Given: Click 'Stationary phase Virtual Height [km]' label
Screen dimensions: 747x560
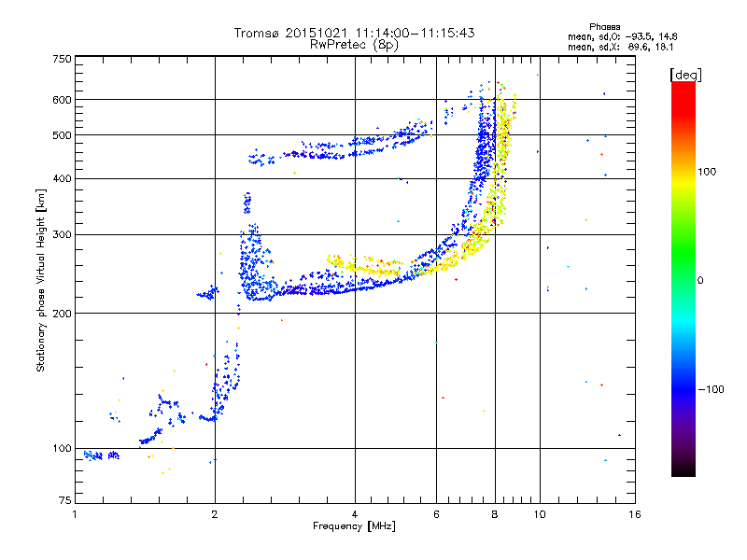Looking at the screenshot, I should 41,280.
